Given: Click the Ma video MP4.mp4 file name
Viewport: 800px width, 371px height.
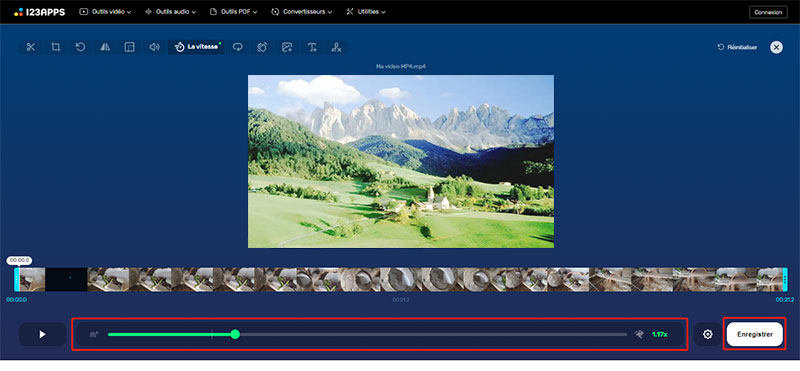Looking at the screenshot, I should point(401,66).
